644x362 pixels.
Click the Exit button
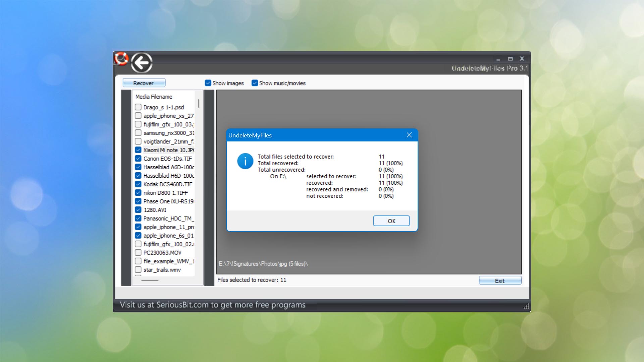(500, 281)
